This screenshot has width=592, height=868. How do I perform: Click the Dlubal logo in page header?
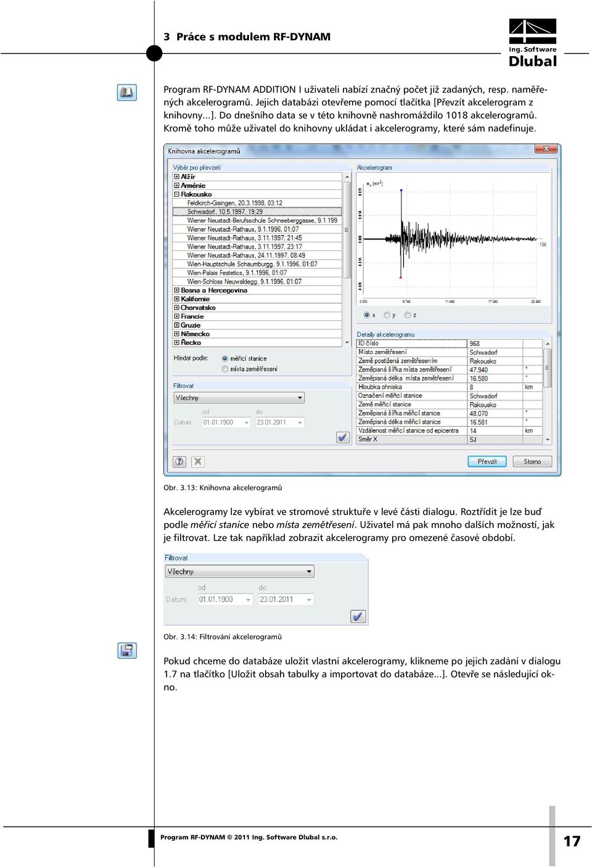coord(533,43)
